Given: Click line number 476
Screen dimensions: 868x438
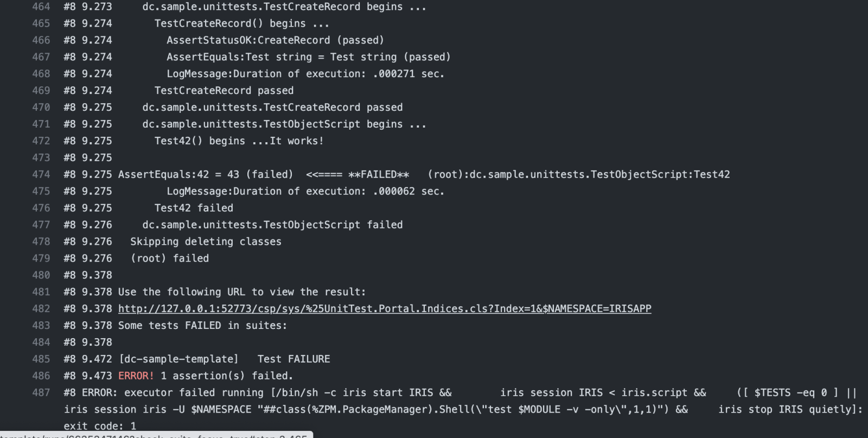Looking at the screenshot, I should [41, 208].
